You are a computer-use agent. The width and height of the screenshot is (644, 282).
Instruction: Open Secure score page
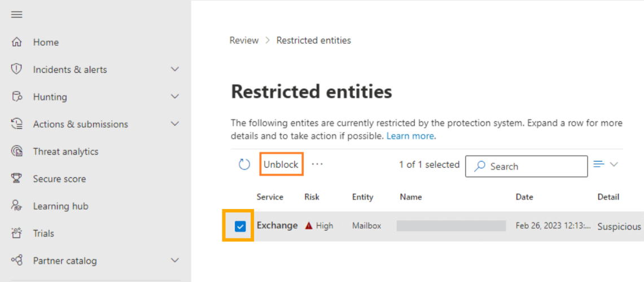coord(60,179)
